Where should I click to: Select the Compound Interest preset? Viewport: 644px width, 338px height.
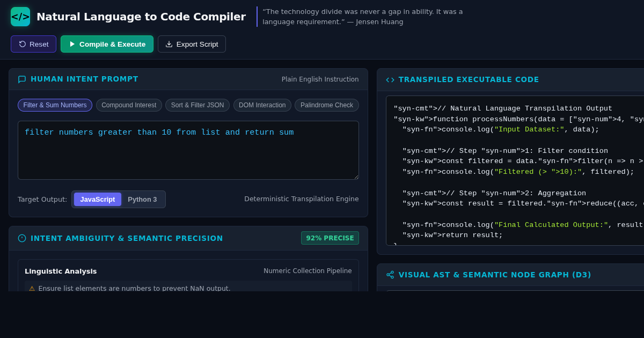coord(129,105)
